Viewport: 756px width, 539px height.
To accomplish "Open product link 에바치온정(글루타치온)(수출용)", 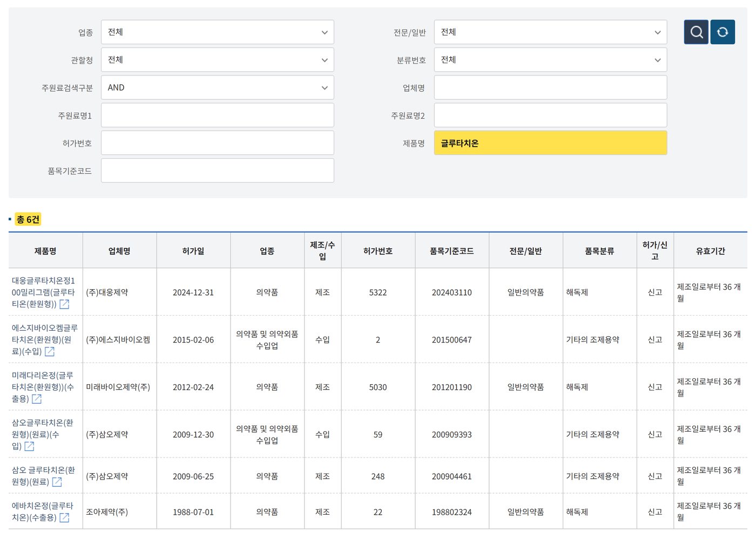I will pos(42,512).
